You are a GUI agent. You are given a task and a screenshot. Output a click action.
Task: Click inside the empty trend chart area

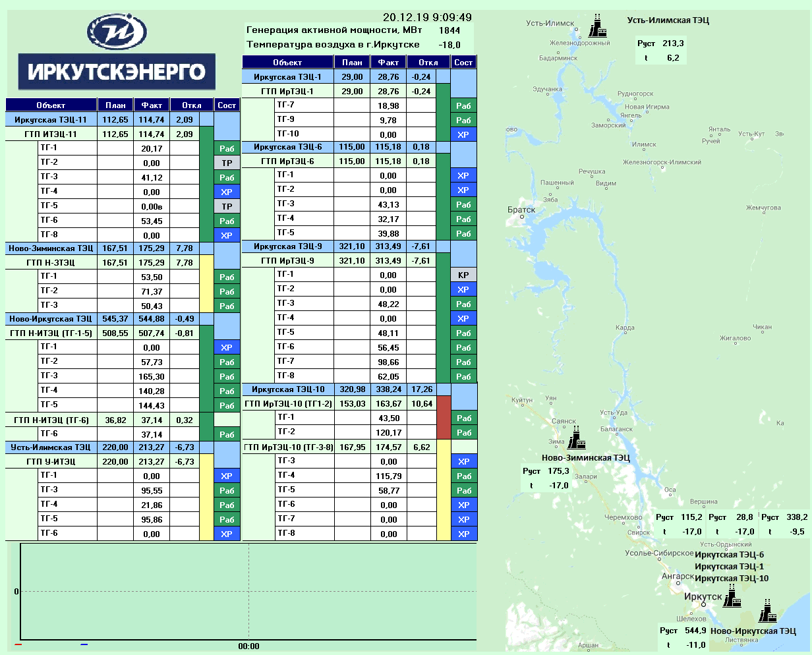pos(248,591)
